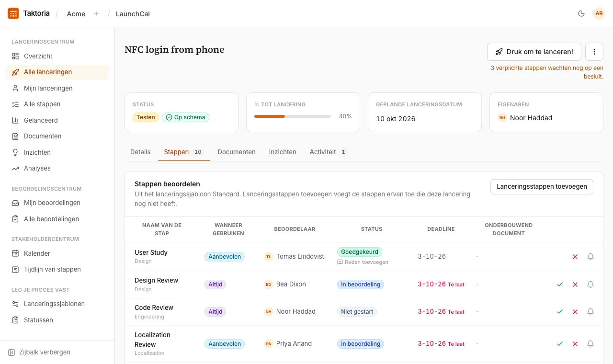Toggle dark mode moon icon
The height and width of the screenshot is (364, 613).
[x=581, y=13]
